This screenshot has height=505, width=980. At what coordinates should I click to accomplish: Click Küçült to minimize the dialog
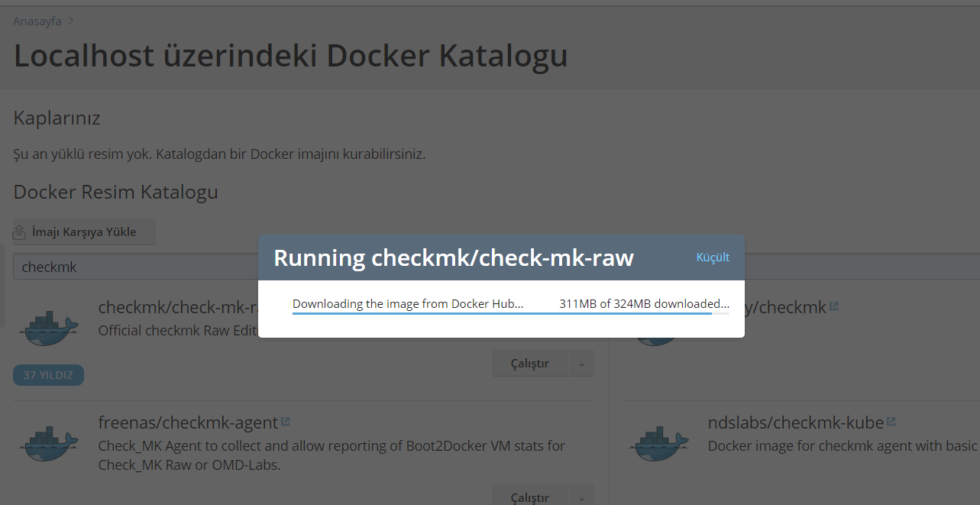pyautogui.click(x=713, y=257)
